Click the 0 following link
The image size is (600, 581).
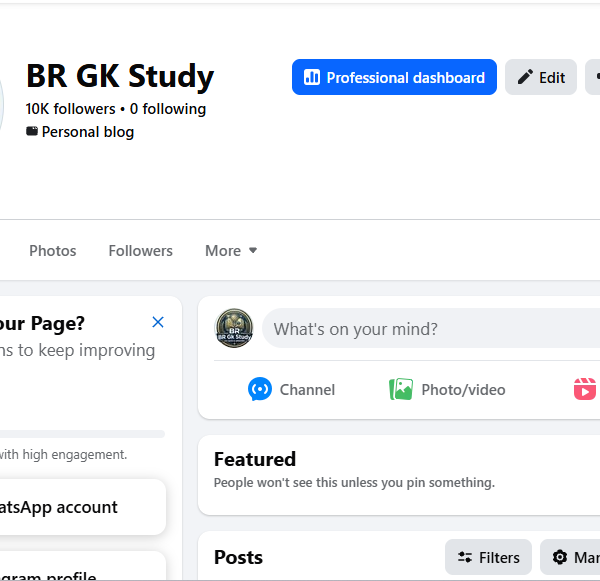tap(168, 109)
